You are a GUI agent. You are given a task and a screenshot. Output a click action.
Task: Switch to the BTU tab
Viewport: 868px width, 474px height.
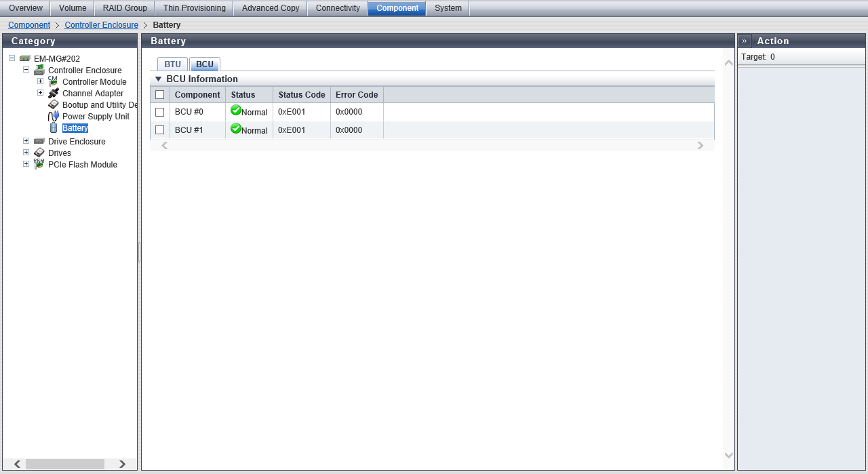tap(172, 64)
